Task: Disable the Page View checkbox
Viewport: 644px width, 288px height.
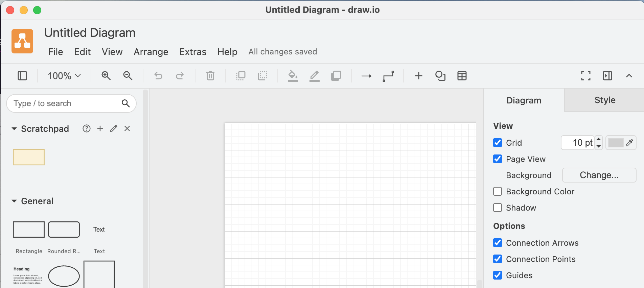Action: click(498, 159)
